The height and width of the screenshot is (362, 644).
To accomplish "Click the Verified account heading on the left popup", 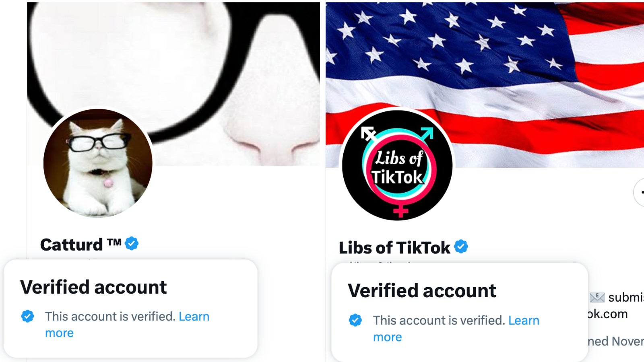I will [x=94, y=286].
